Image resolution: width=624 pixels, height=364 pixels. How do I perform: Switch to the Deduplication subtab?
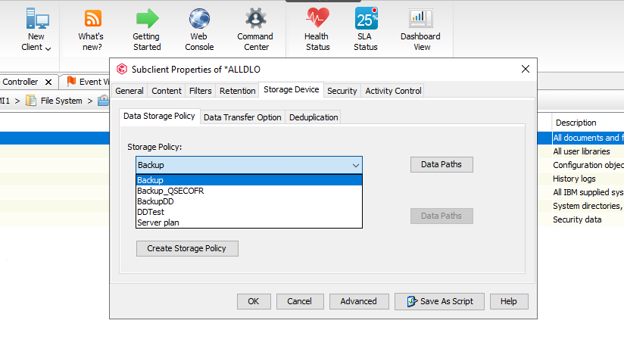point(314,117)
